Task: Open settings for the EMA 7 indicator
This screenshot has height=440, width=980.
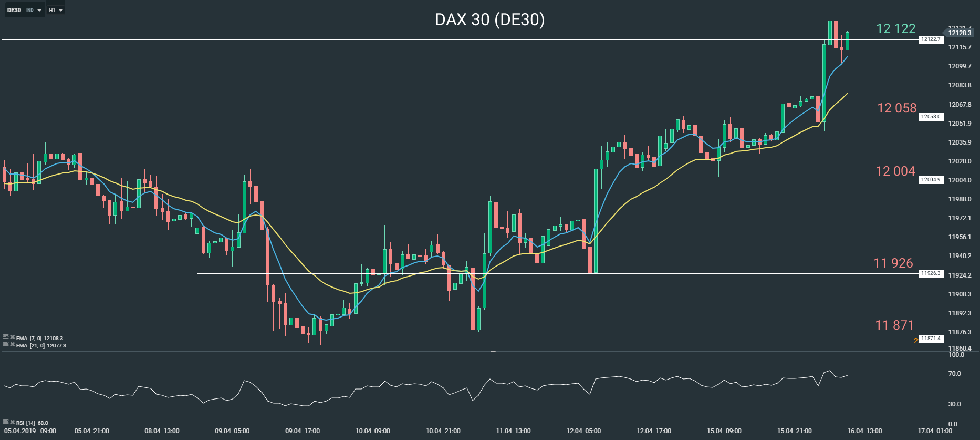Action: point(6,337)
